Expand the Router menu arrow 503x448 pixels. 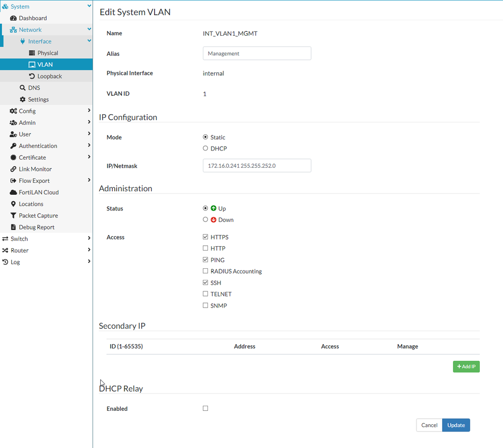89,250
